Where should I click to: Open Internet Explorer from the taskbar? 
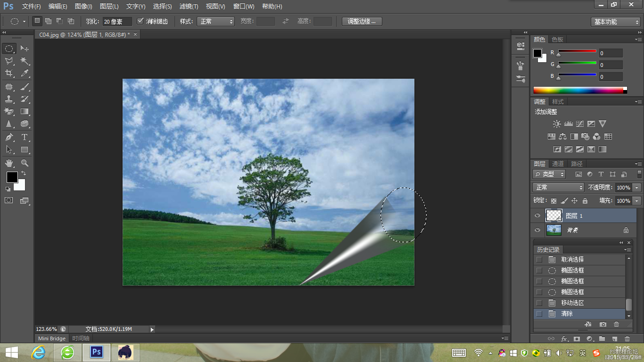(x=38, y=352)
